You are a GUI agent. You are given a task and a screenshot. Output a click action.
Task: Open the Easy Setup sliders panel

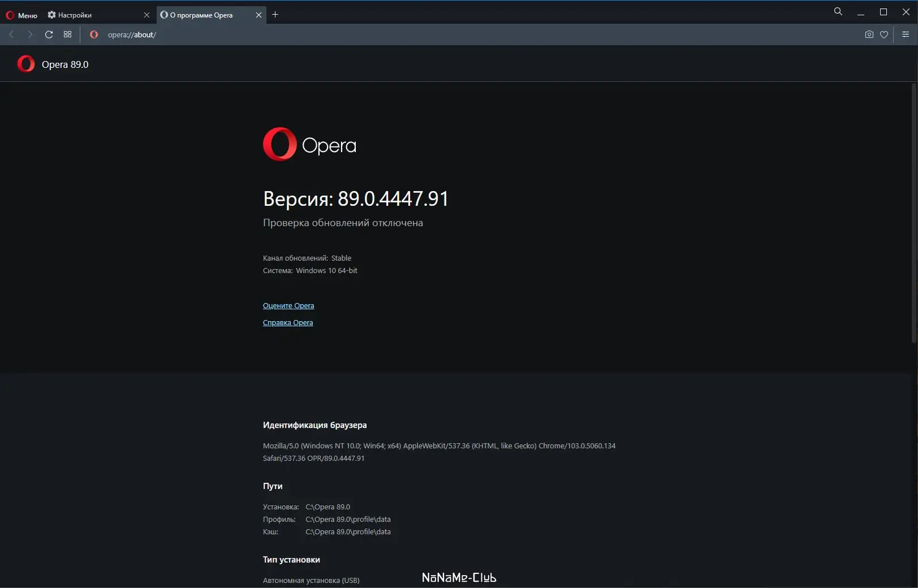point(905,34)
